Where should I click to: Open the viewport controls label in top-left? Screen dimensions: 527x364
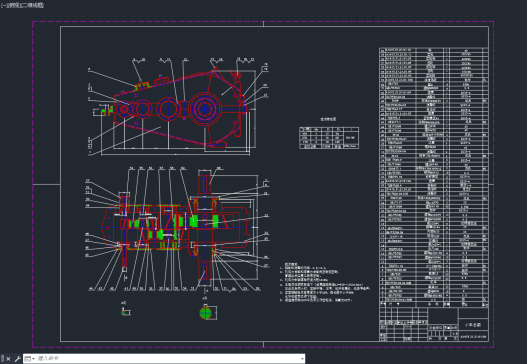22,5
